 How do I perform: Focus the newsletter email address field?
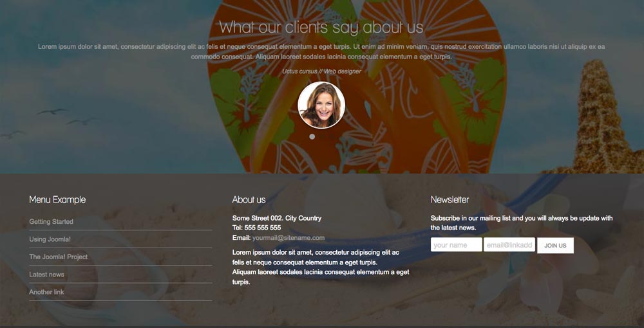tap(509, 245)
